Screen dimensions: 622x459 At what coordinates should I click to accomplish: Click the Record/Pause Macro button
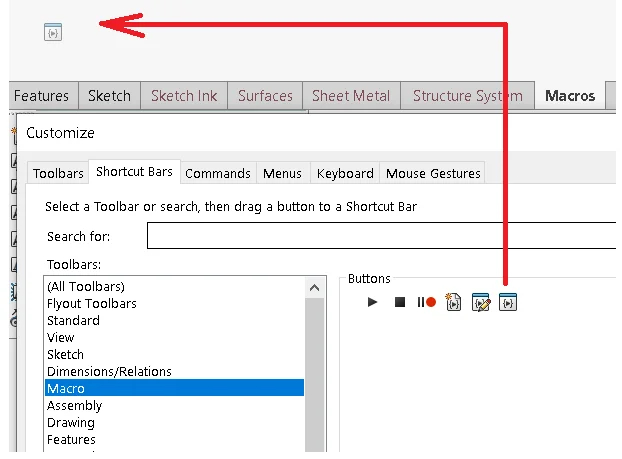[x=426, y=302]
